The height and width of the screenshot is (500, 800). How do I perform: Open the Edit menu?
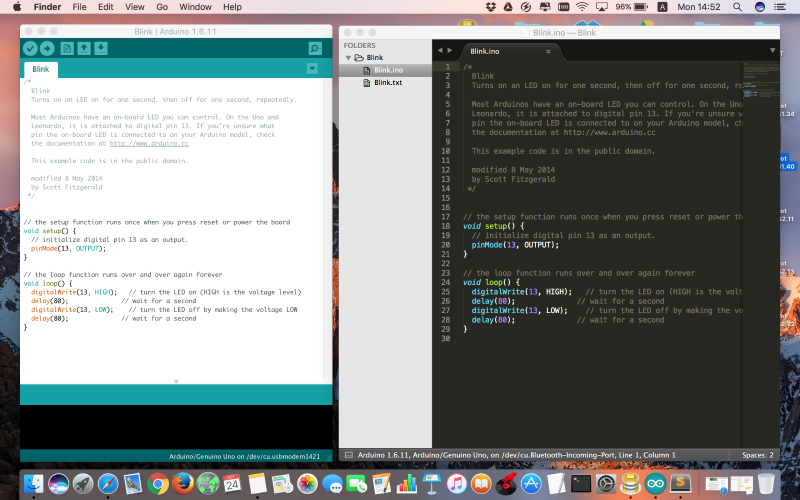coord(106,7)
